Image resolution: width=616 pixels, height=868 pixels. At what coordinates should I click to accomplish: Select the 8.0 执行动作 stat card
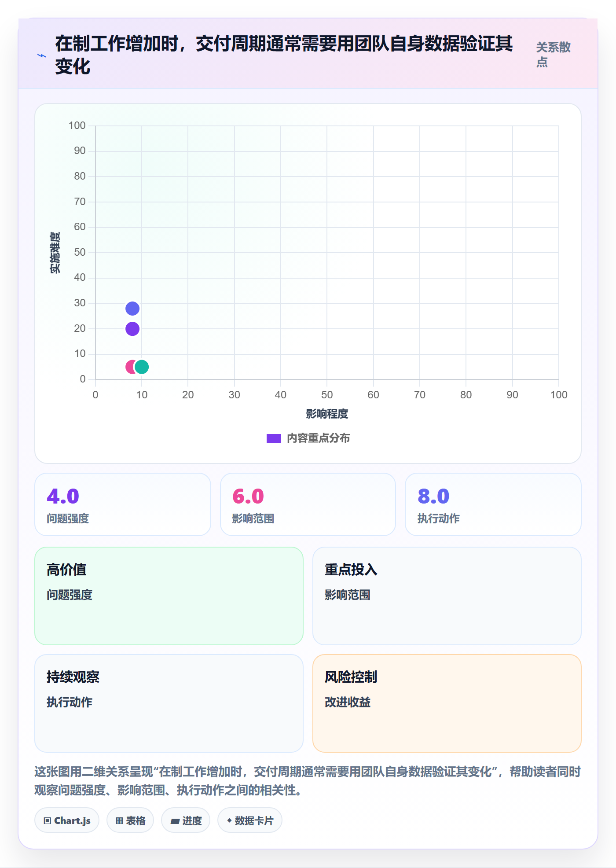click(x=493, y=504)
